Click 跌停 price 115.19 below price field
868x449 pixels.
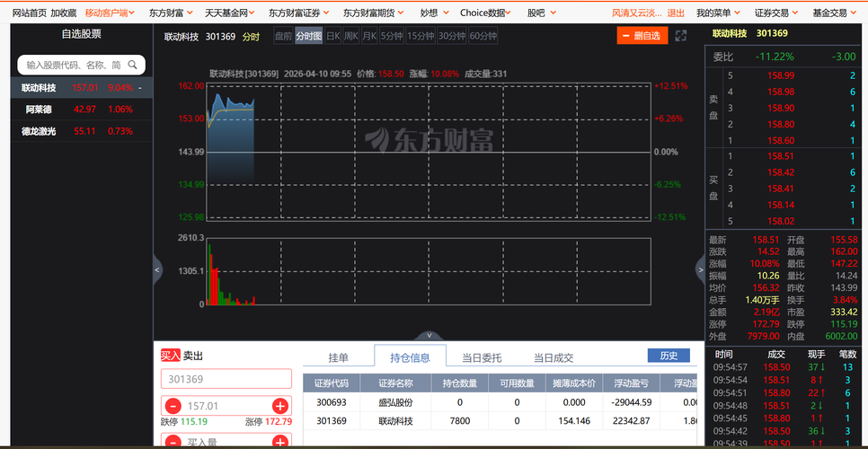[x=194, y=422]
